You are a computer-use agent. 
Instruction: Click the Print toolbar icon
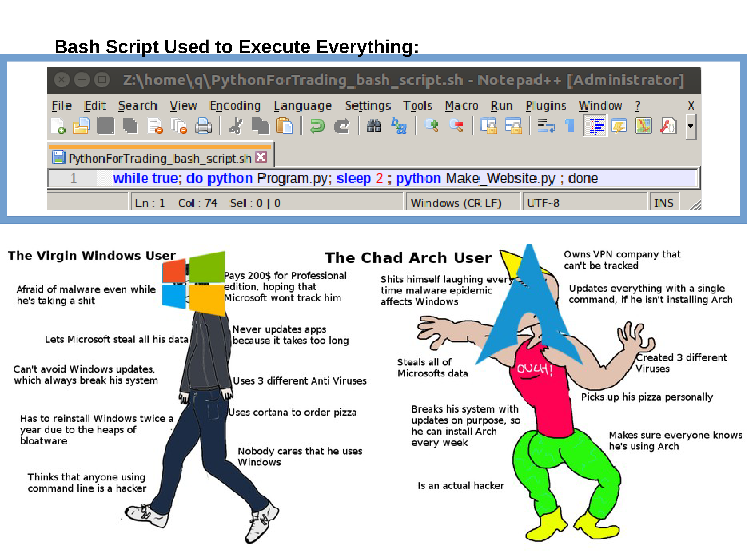click(x=203, y=126)
